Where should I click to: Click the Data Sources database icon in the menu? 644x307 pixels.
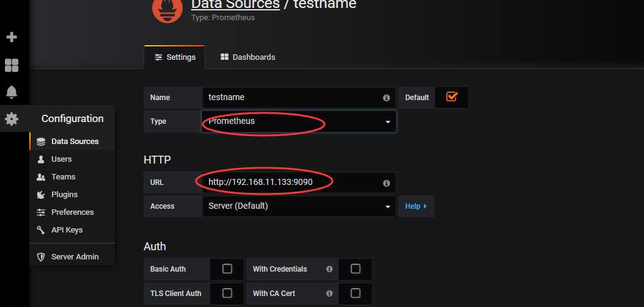(x=41, y=142)
